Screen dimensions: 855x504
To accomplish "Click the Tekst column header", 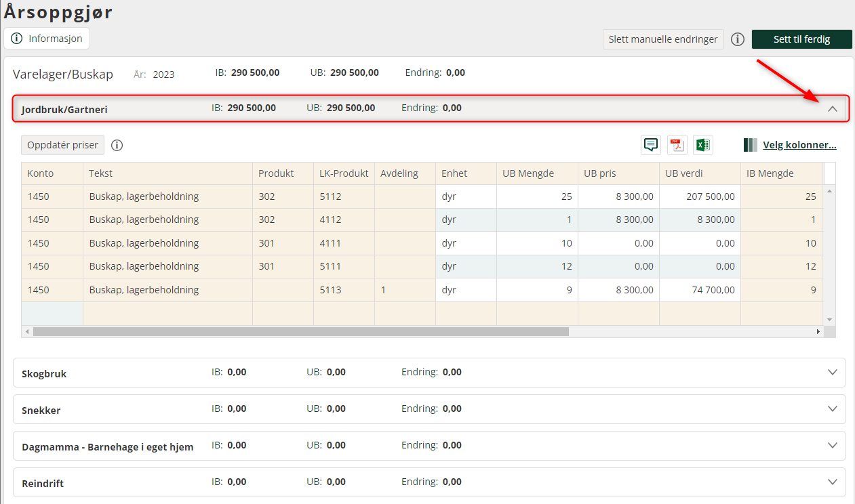I will (x=167, y=173).
